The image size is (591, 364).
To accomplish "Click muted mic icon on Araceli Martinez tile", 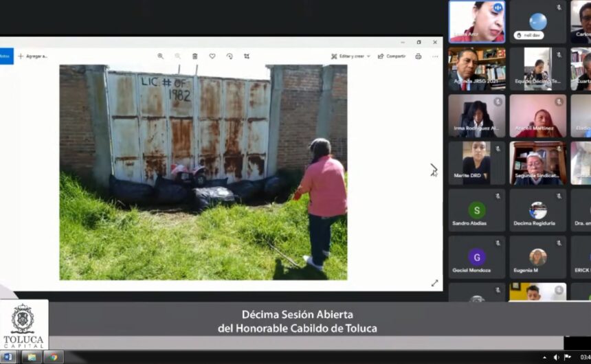I will tap(559, 102).
